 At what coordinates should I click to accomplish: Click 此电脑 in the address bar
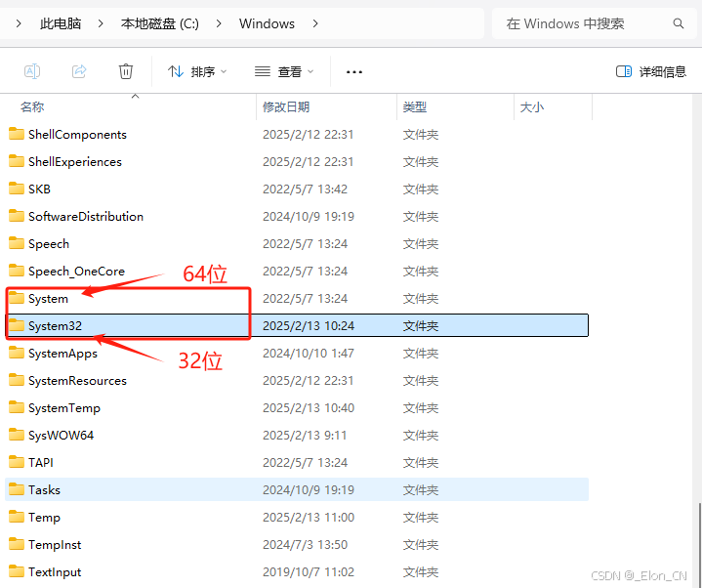pos(61,23)
